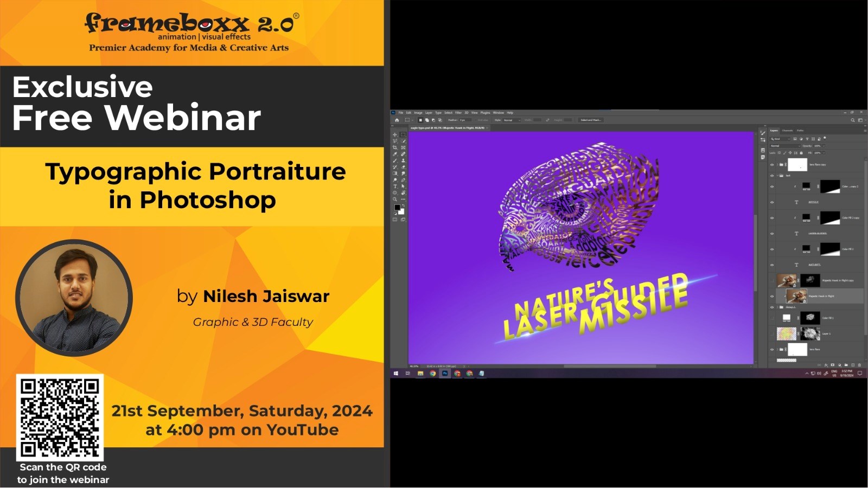The height and width of the screenshot is (488, 868).
Task: Pick the Eyedropper tool
Action: point(395,154)
